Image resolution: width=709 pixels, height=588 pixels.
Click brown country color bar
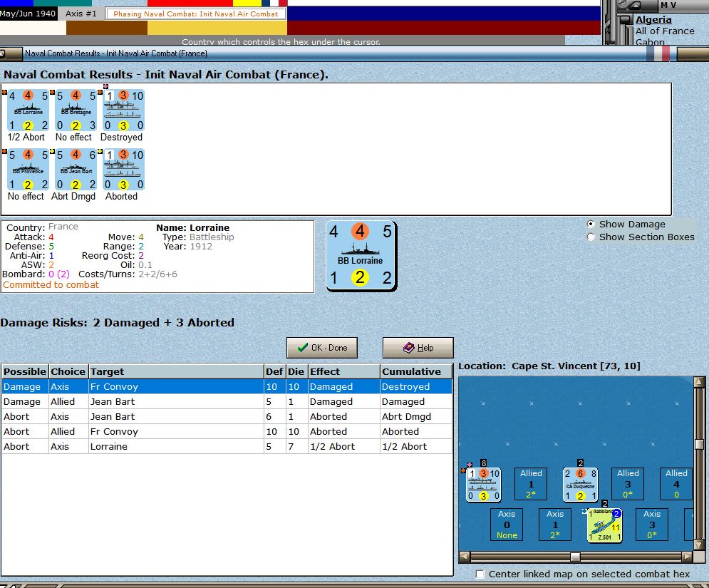[x=107, y=28]
